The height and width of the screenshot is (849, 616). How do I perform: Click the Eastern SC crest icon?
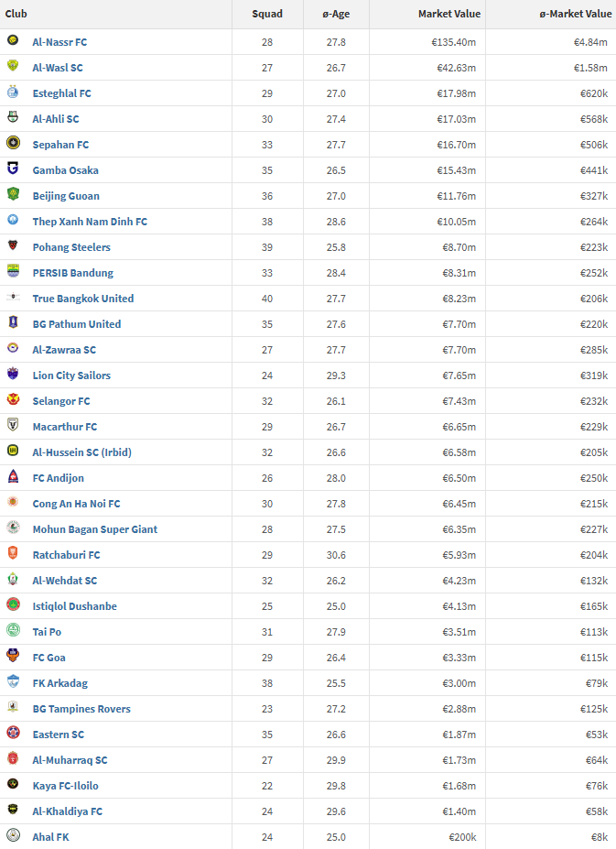13,733
